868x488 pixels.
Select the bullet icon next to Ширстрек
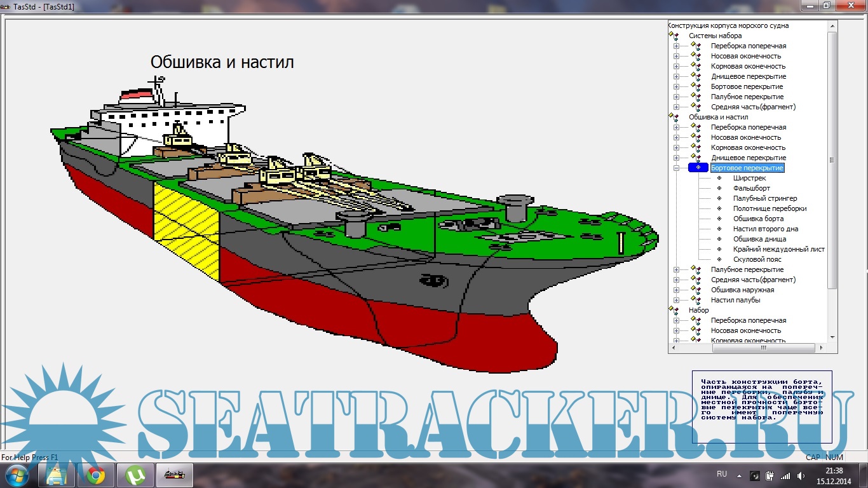[x=719, y=178]
